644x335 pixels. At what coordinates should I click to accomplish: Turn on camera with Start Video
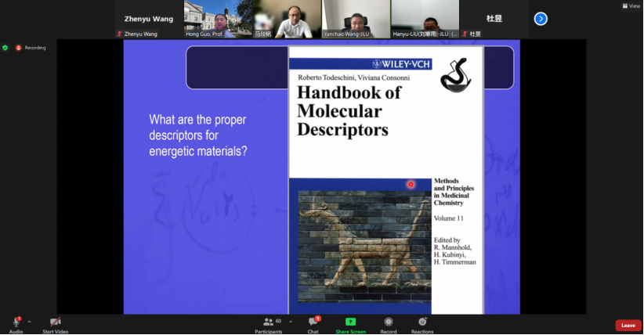[x=55, y=322]
